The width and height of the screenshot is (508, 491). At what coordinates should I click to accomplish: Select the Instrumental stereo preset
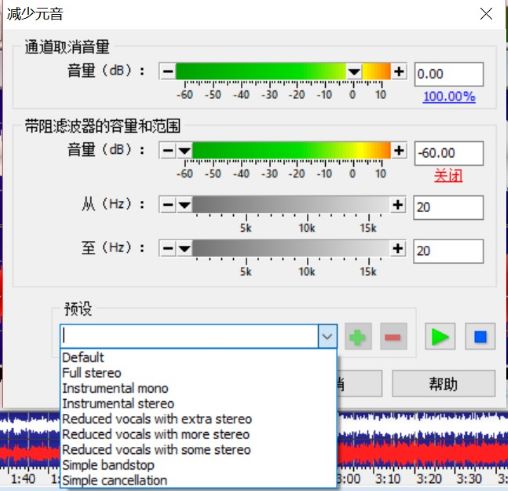[198, 403]
